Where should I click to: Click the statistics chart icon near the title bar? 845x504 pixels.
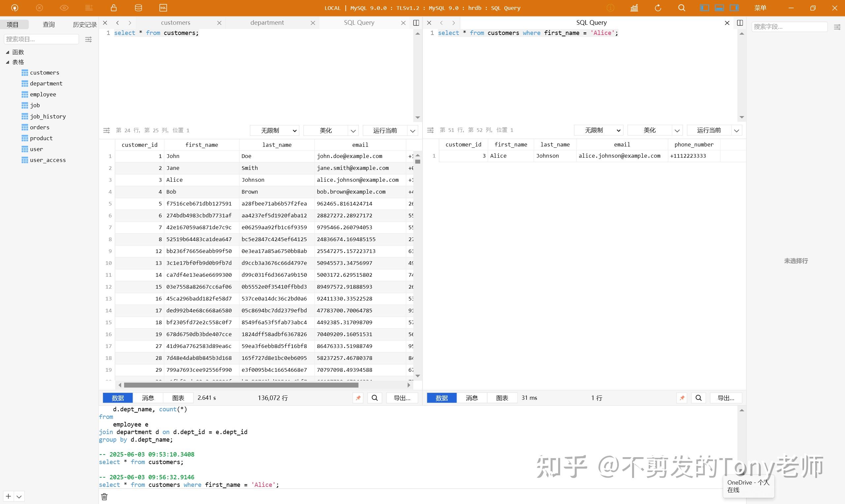click(633, 8)
